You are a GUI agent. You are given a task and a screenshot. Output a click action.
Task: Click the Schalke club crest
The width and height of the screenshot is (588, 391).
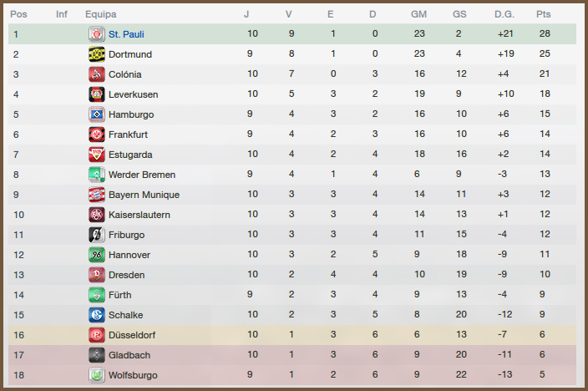tap(96, 315)
